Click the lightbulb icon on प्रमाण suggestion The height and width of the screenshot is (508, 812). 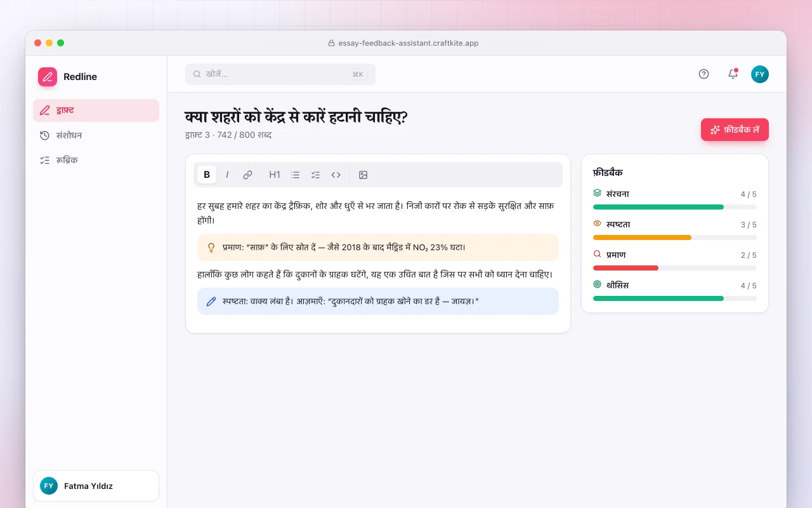pos(211,248)
